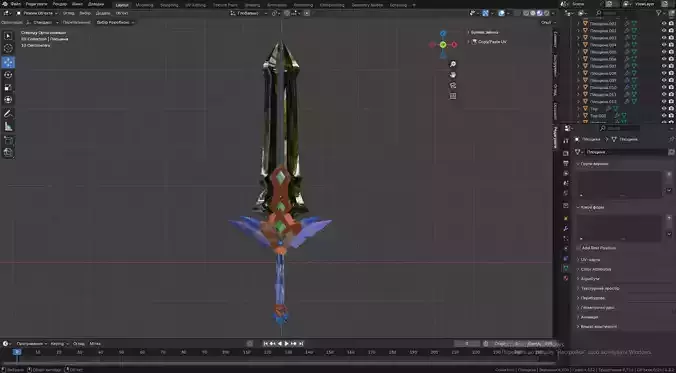Open the Режим Об'єкта mode dropdown
Viewport: 676px width, 373px height.
(x=37, y=13)
